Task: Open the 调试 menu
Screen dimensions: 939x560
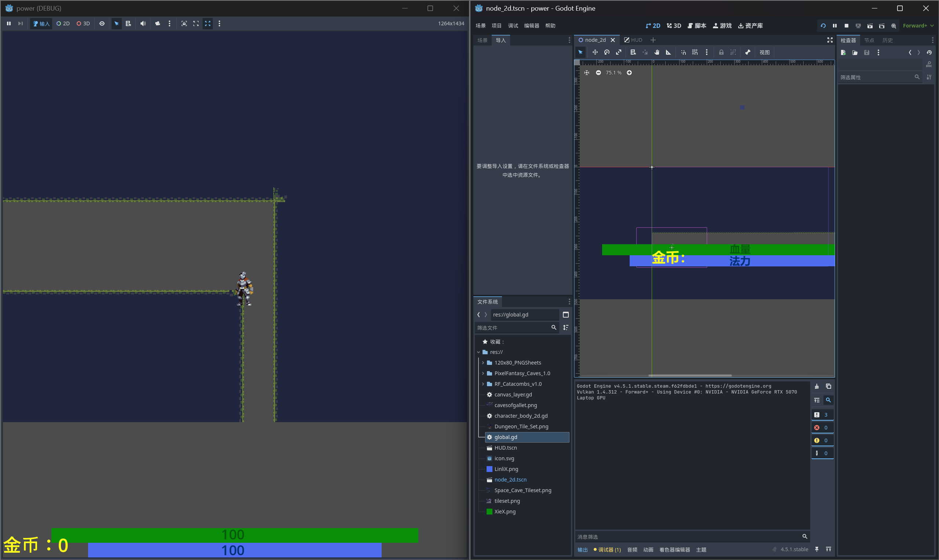Action: click(x=513, y=26)
